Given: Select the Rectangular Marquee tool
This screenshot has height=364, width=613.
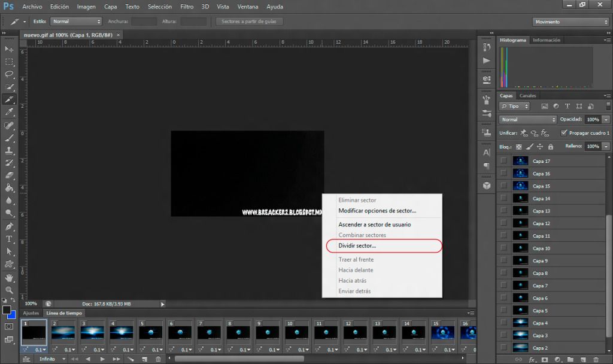Looking at the screenshot, I should pos(9,62).
